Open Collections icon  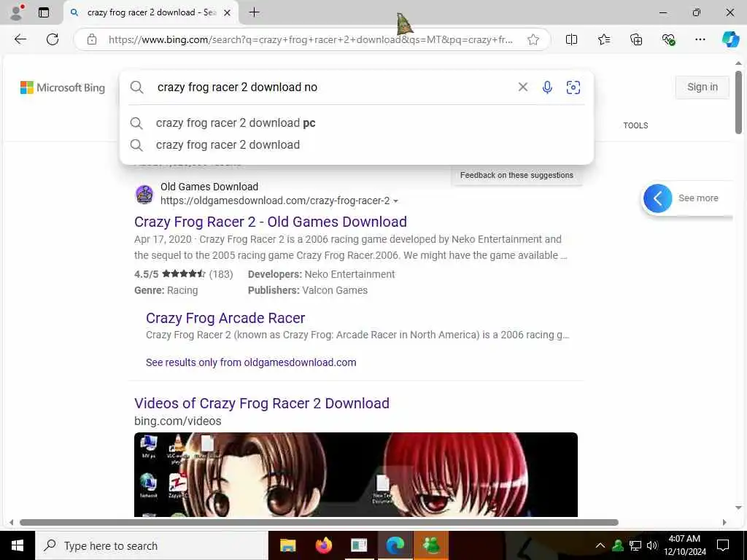pos(636,39)
